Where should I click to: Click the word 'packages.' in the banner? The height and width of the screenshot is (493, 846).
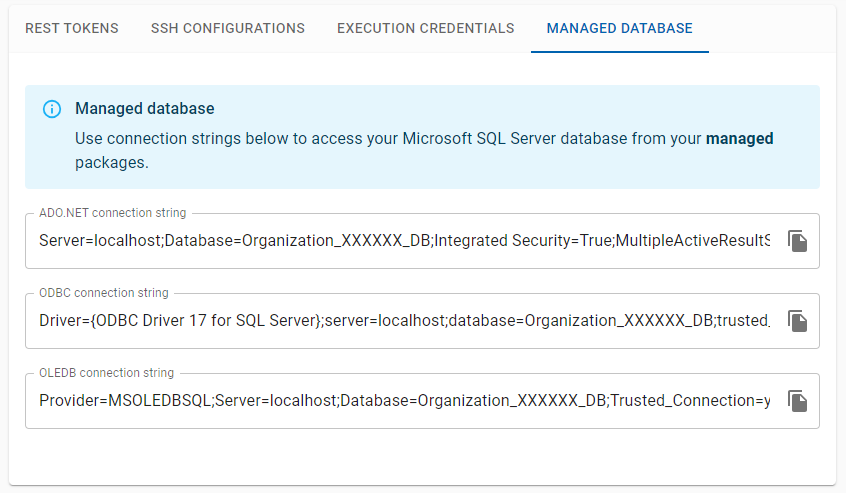click(112, 163)
